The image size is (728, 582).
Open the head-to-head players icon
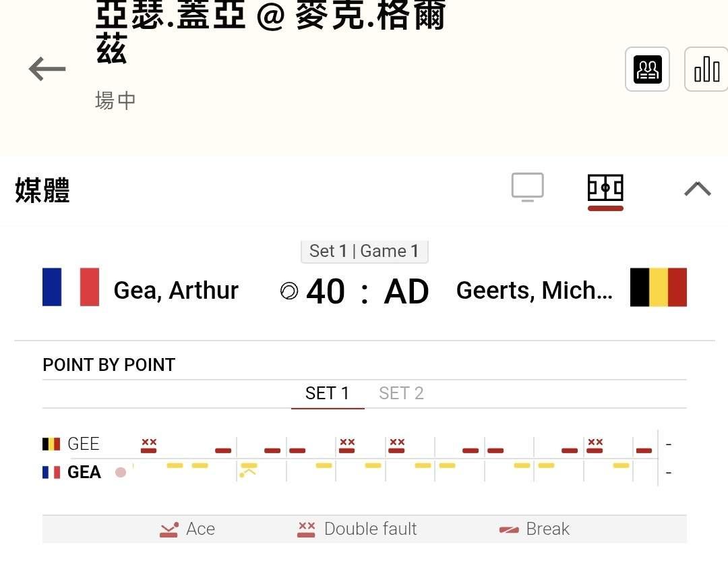point(647,69)
